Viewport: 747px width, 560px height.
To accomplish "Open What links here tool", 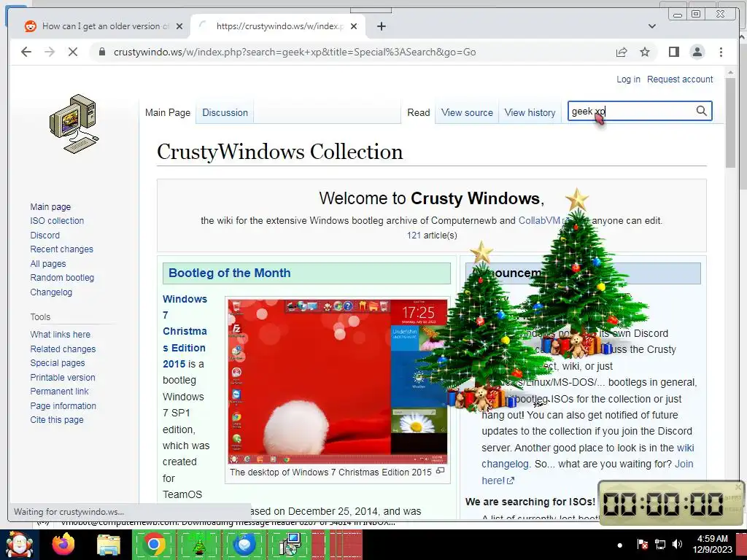I will pyautogui.click(x=60, y=334).
